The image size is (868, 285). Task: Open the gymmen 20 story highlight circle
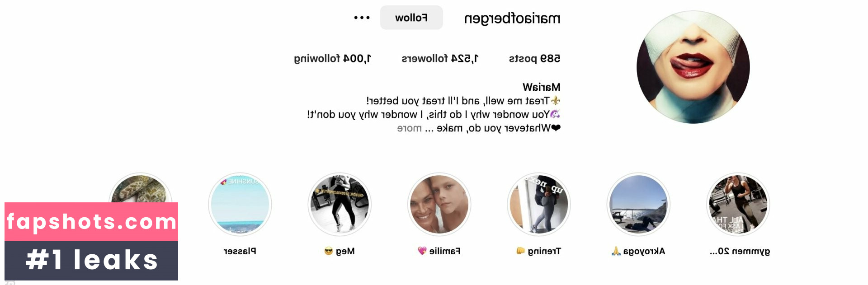tap(738, 205)
